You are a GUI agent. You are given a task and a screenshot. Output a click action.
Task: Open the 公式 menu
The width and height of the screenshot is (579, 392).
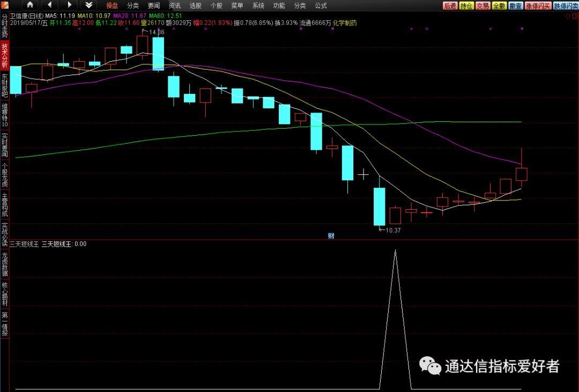[321, 5]
